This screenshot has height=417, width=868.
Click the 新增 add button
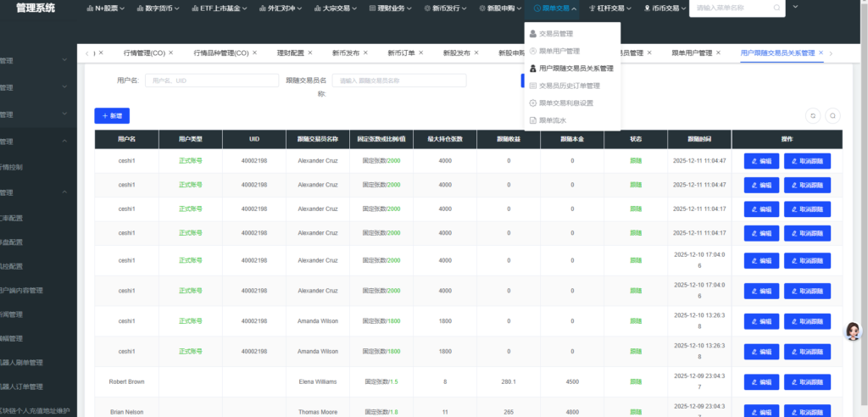112,116
